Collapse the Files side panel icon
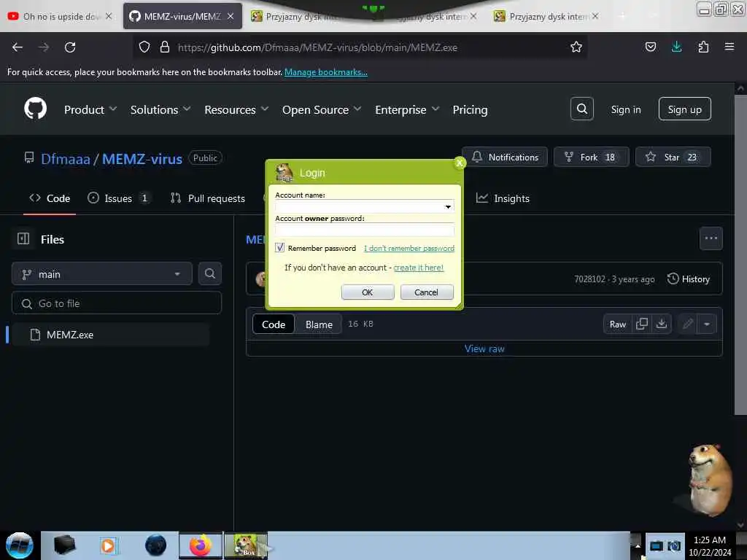 click(23, 238)
